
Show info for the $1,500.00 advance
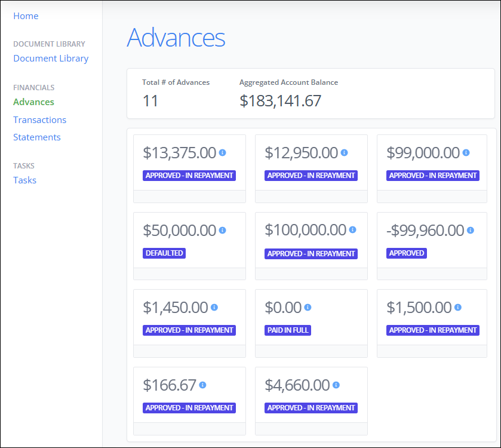pyautogui.click(x=457, y=308)
